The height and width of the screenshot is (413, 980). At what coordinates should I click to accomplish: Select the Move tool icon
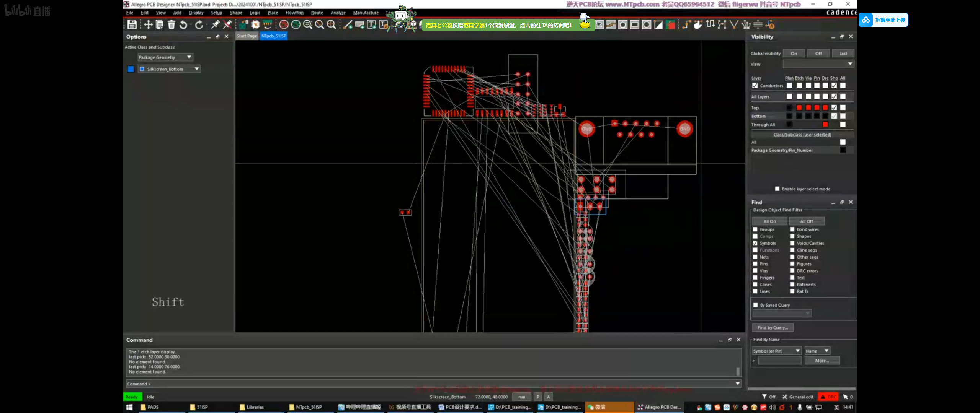(x=148, y=25)
